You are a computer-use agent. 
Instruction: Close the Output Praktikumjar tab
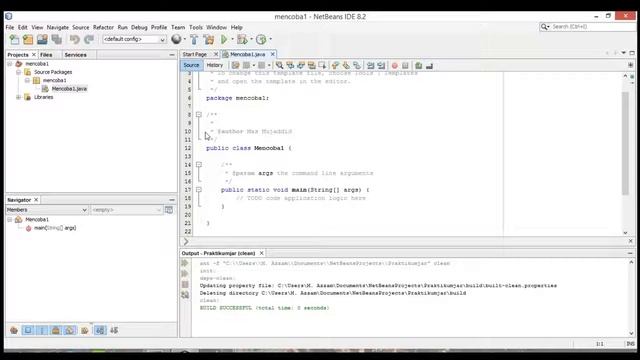tap(262, 253)
